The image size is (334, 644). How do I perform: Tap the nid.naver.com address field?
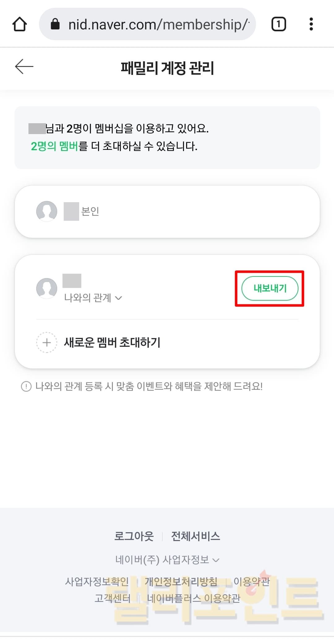pos(158,24)
